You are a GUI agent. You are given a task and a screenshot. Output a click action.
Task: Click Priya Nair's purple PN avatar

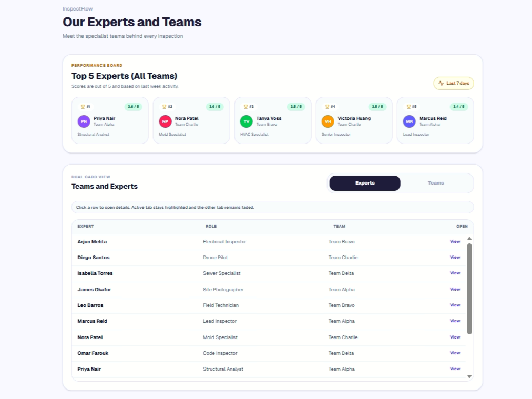point(84,121)
